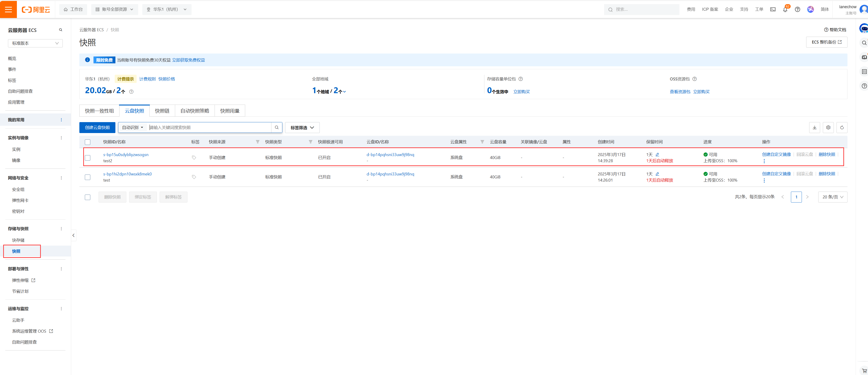
Task: Open the notification bell icon
Action: (785, 9)
